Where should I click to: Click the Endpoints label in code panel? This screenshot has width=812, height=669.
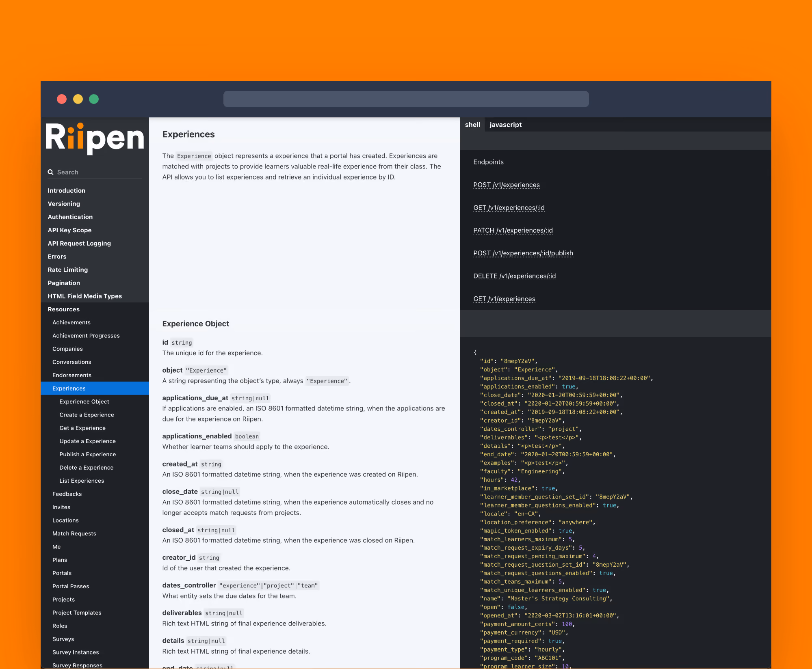pos(488,162)
